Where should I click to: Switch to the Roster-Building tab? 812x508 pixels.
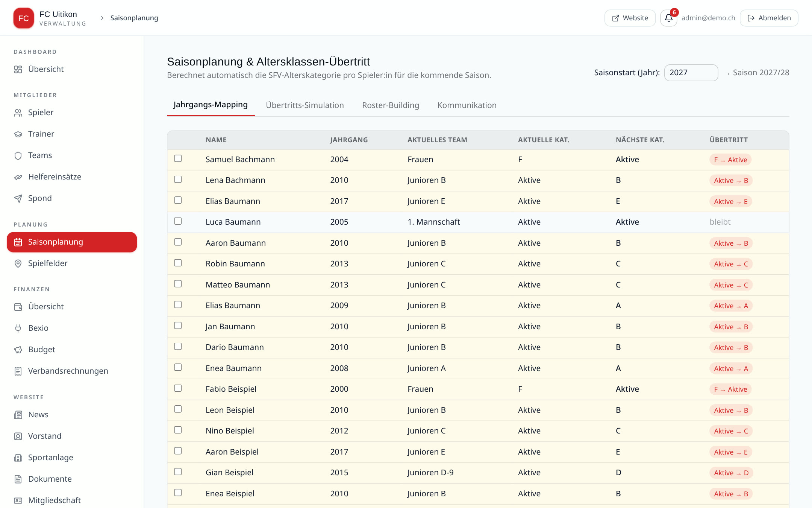[x=391, y=105]
